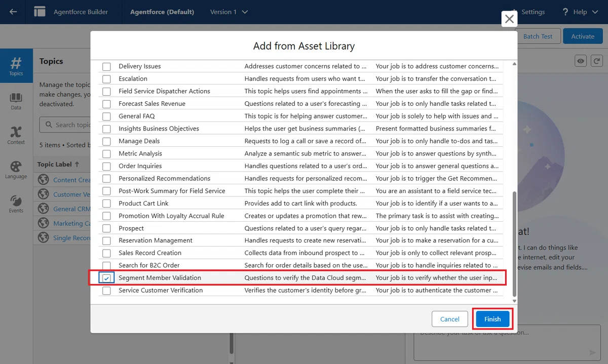The image size is (608, 364).
Task: Check the Metric Analysis checkbox
Action: click(x=106, y=153)
